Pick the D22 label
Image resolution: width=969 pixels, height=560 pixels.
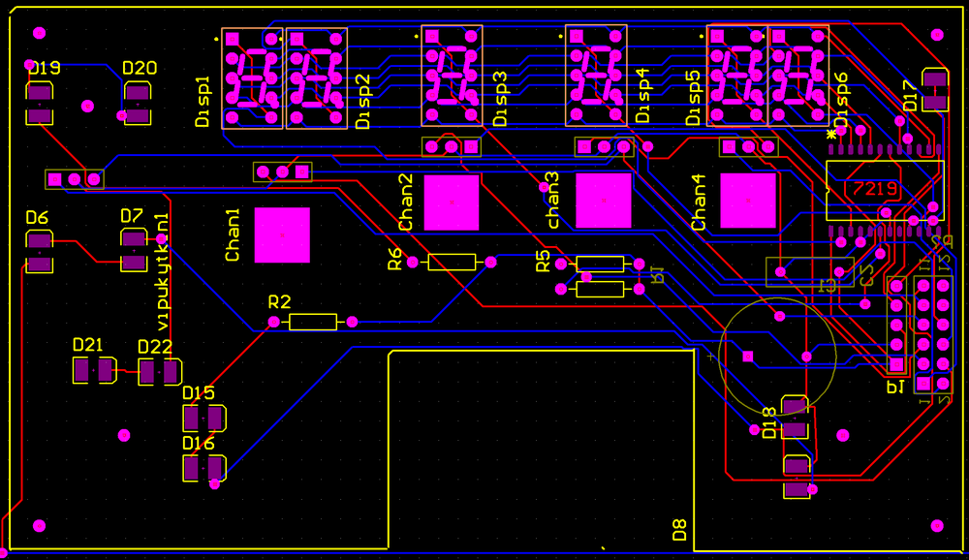(154, 347)
